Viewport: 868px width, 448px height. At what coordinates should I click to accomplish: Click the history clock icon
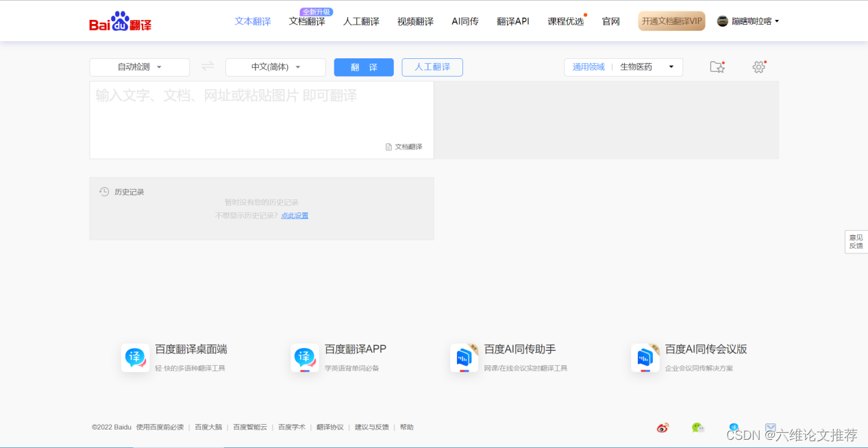tap(104, 192)
